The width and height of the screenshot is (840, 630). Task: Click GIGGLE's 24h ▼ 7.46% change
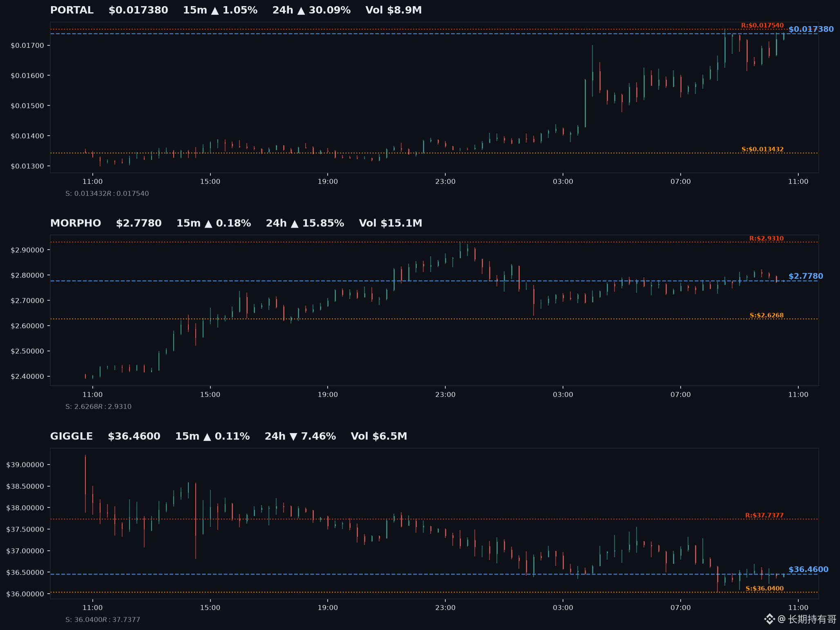(x=300, y=436)
